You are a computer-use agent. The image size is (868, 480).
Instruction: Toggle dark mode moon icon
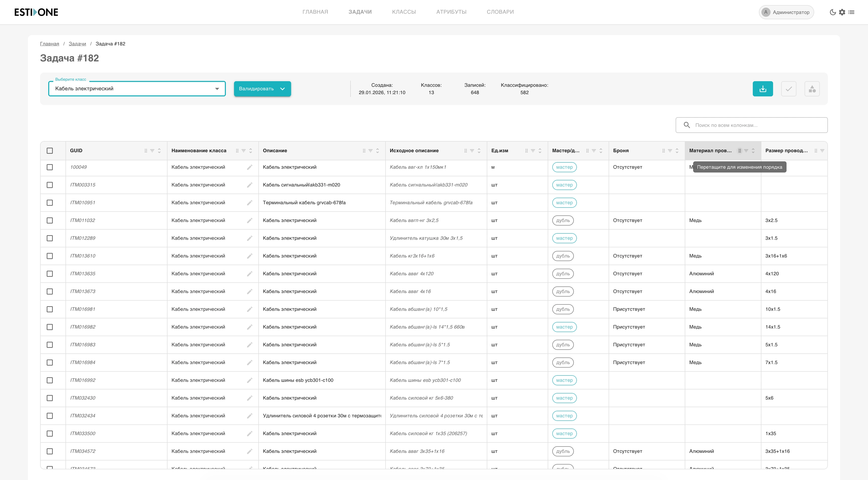(x=833, y=12)
